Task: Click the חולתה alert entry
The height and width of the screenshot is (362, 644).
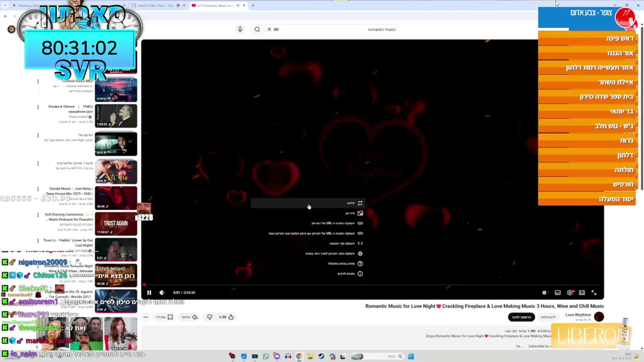Action: point(587,169)
